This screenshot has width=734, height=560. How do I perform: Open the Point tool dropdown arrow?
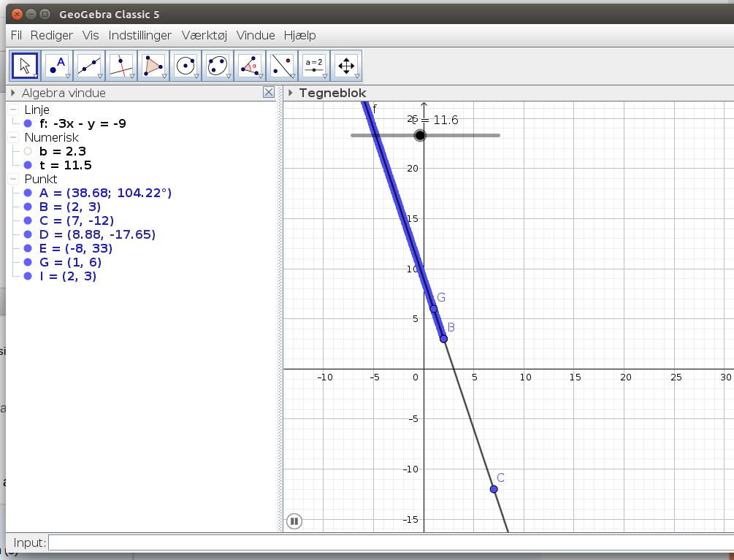tap(67, 76)
